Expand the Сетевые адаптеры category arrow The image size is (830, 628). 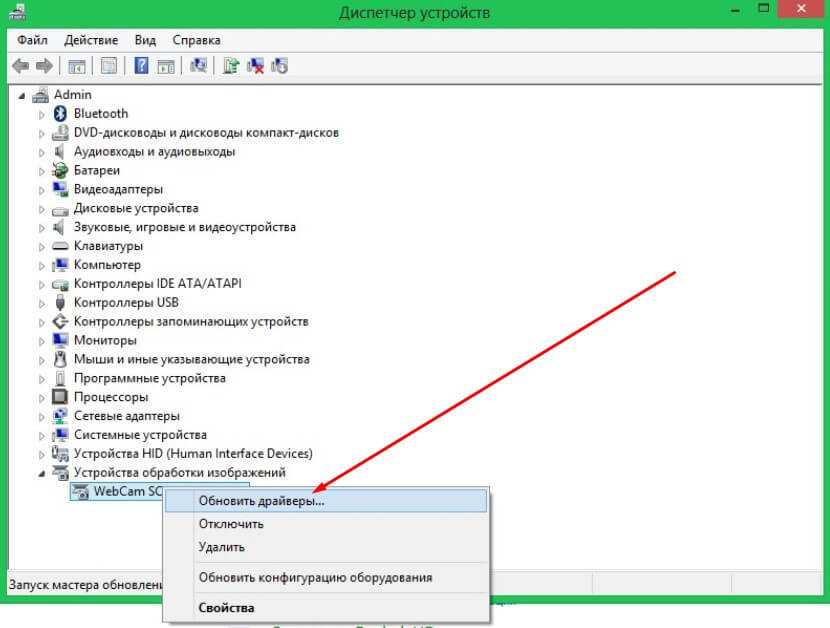(41, 417)
